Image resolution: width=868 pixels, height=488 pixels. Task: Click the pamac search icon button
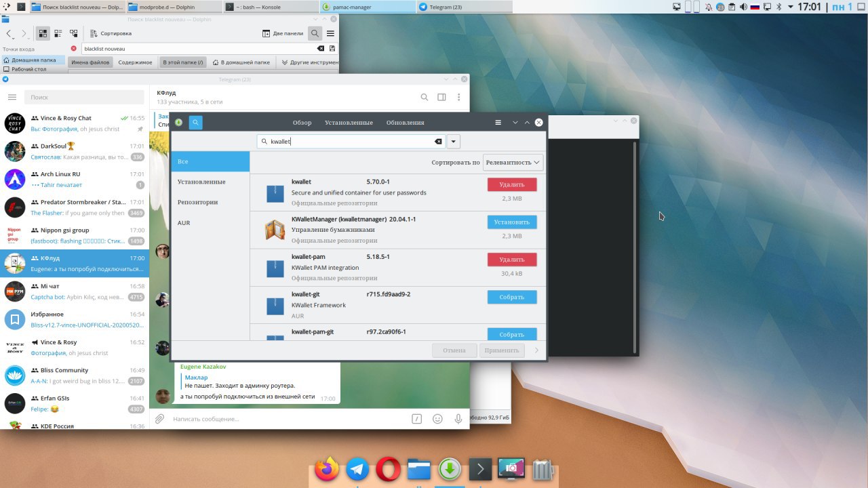click(x=195, y=123)
